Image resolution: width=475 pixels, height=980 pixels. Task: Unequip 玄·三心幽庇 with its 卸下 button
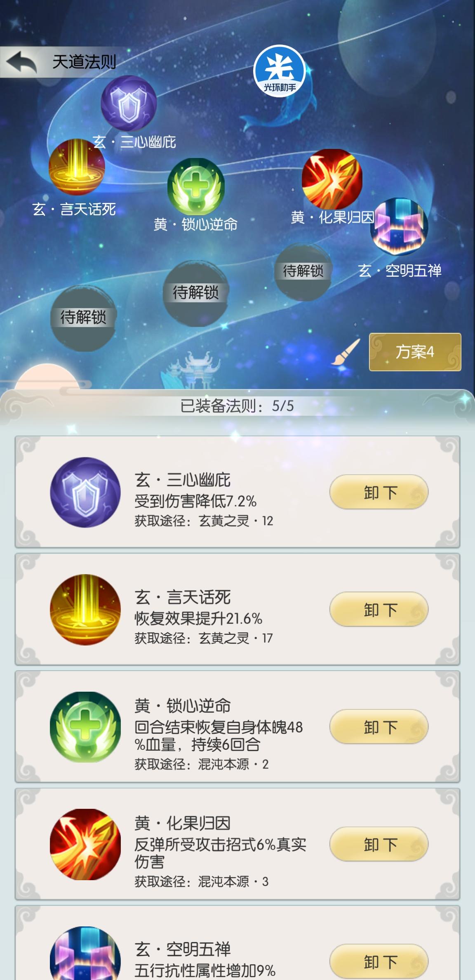pos(379,492)
